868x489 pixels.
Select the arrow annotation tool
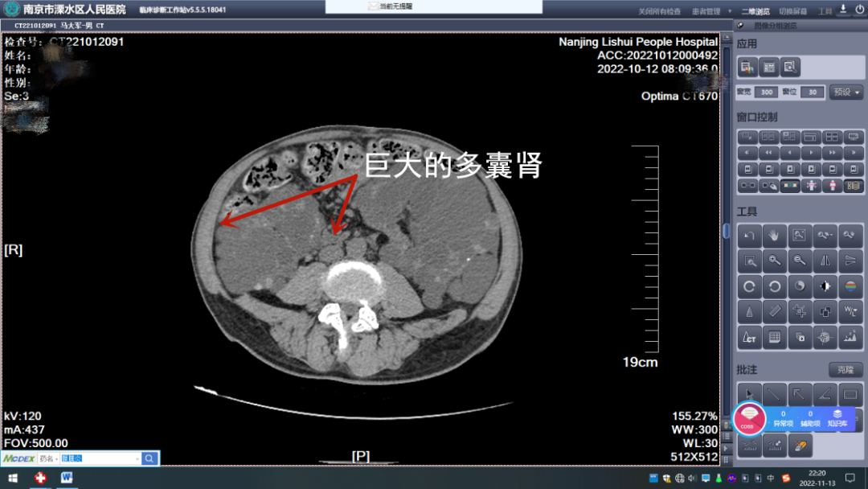(x=799, y=394)
